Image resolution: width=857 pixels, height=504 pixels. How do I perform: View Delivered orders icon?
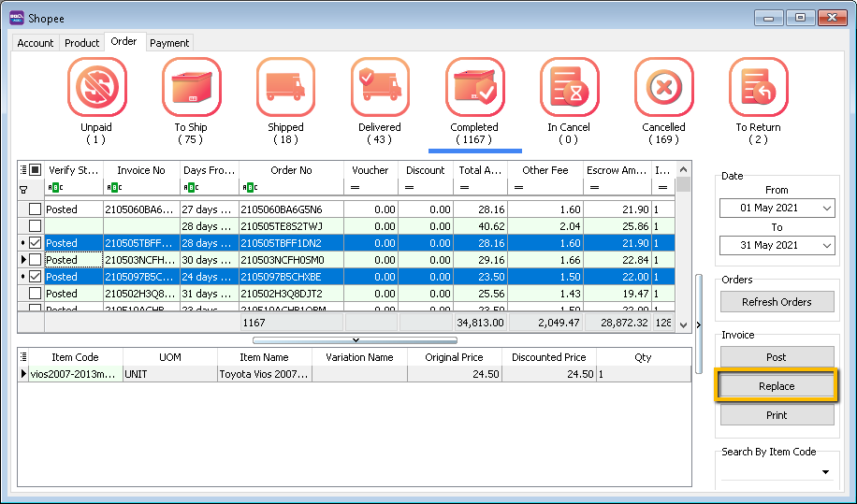380,88
